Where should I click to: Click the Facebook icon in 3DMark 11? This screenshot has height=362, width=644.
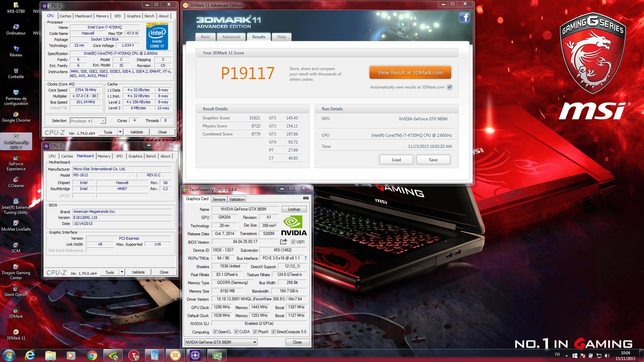(464, 17)
